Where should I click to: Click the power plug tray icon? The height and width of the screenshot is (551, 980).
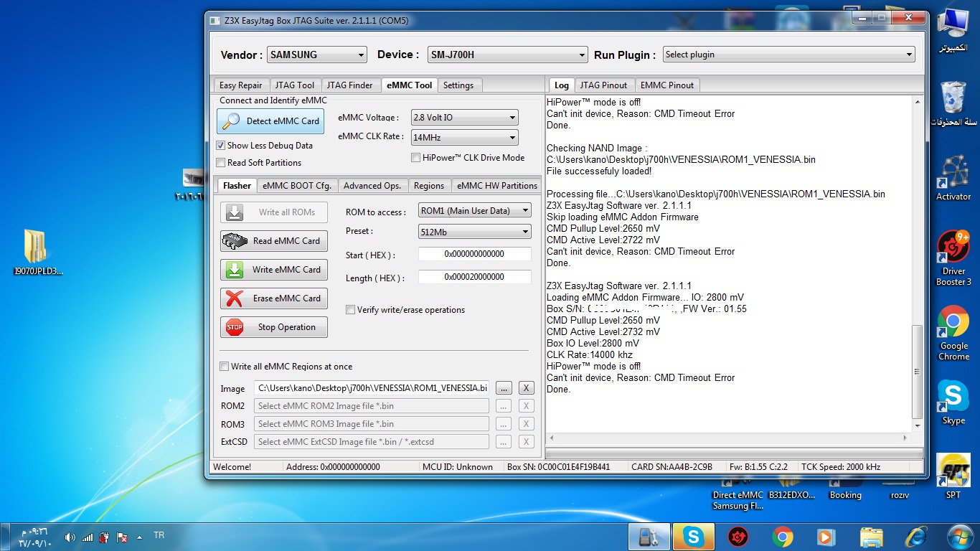pyautogui.click(x=105, y=537)
